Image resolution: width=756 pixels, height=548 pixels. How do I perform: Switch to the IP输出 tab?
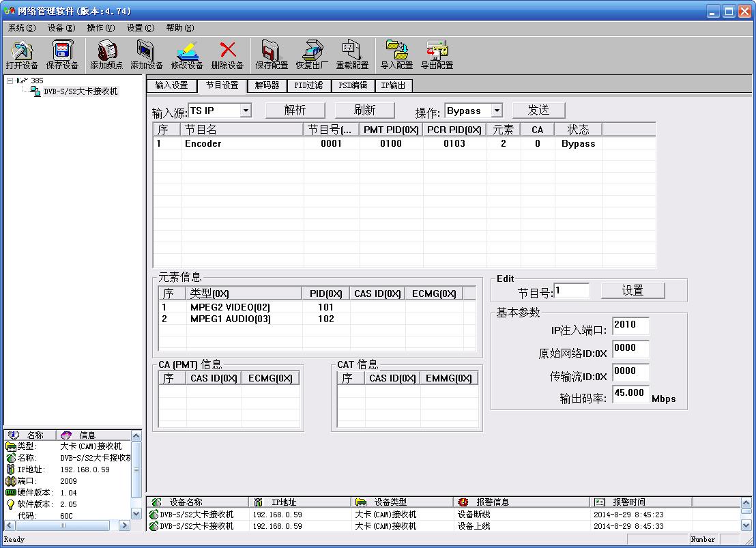394,86
